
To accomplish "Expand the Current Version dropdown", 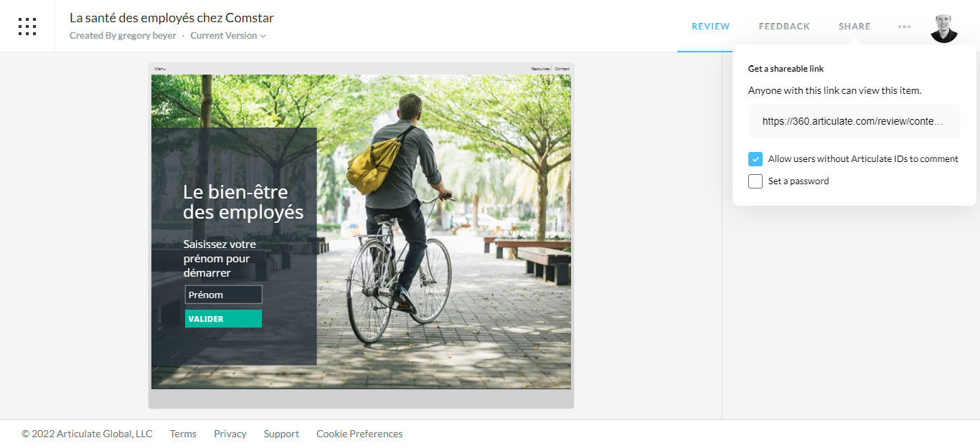I will point(228,36).
